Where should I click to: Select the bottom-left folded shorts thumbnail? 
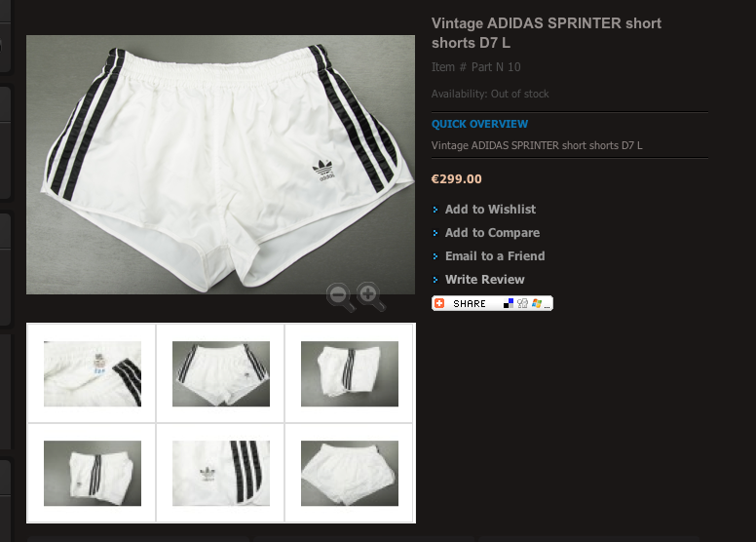[x=93, y=474]
